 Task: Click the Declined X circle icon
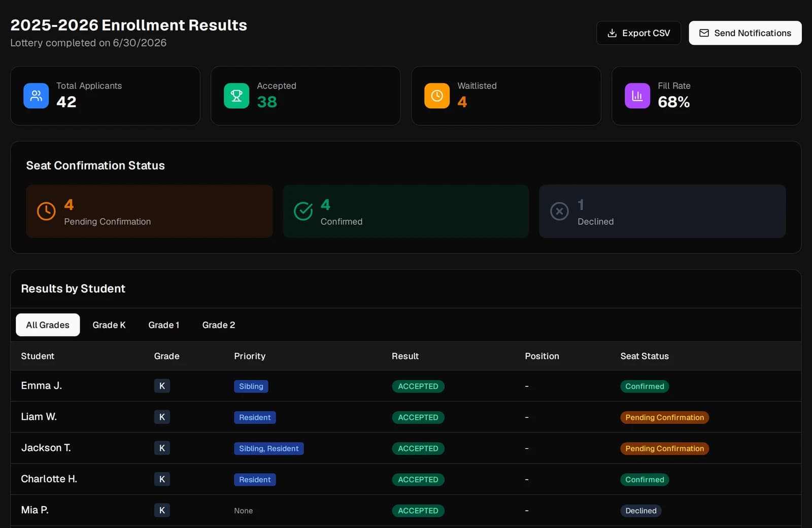point(559,211)
